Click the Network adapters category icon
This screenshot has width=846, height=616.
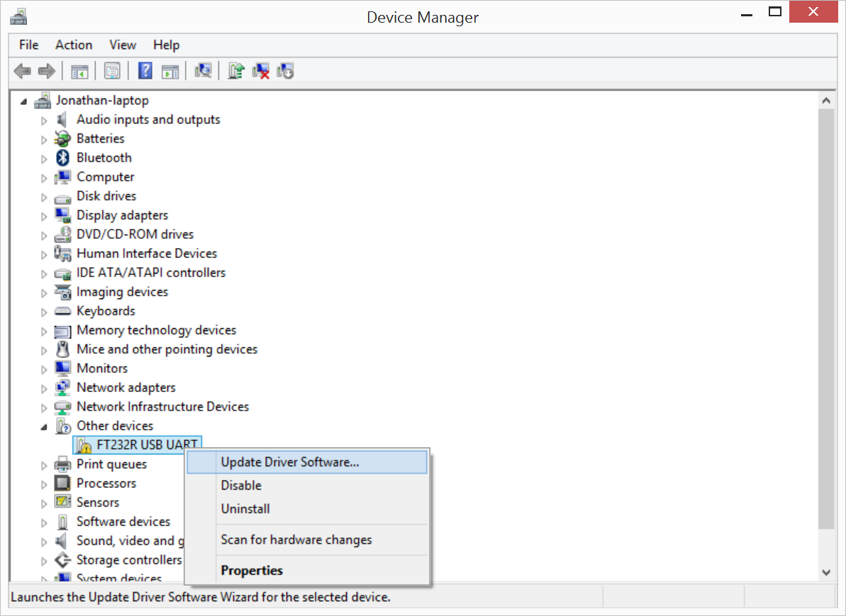62,387
